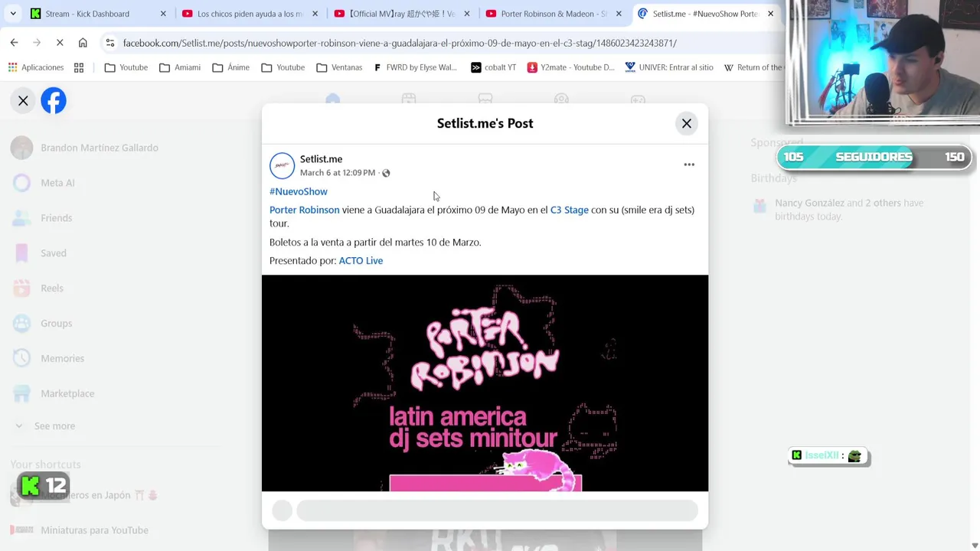Open the Ánime bookmark folder
The height and width of the screenshot is (551, 980).
point(231,67)
